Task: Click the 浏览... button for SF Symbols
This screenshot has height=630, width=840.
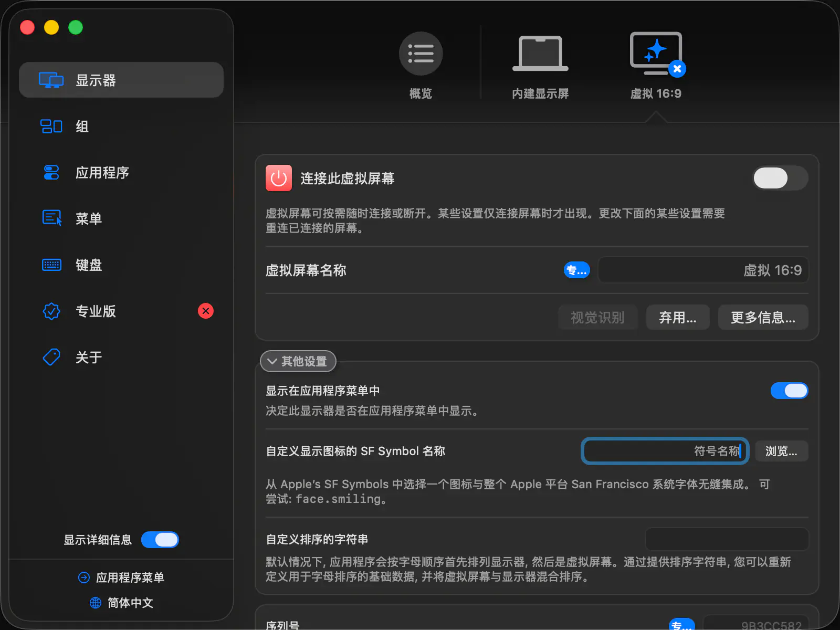Action: (x=781, y=451)
